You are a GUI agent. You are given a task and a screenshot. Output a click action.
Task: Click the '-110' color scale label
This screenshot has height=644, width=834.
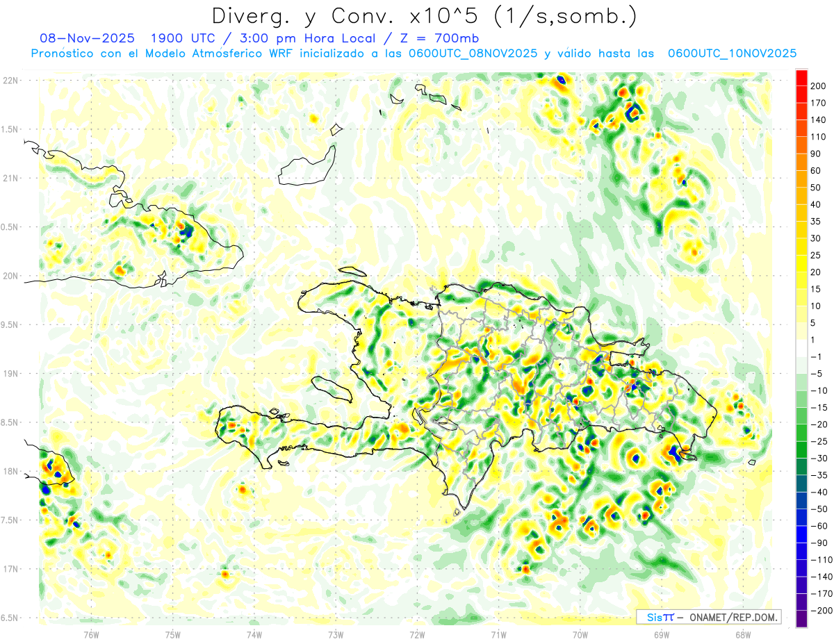(822, 561)
